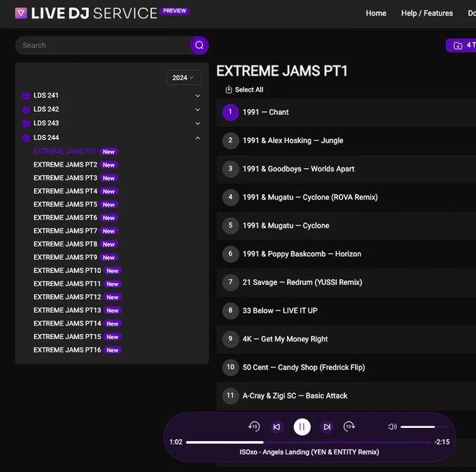Select track 4 circle for Cyclone ROVA Remix
476x472 pixels.
[230, 197]
